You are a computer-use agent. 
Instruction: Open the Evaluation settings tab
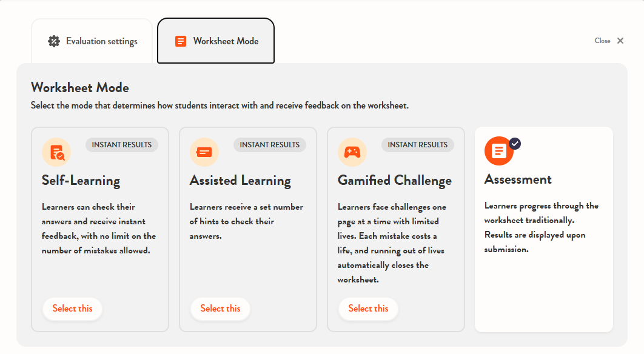pyautogui.click(x=92, y=41)
